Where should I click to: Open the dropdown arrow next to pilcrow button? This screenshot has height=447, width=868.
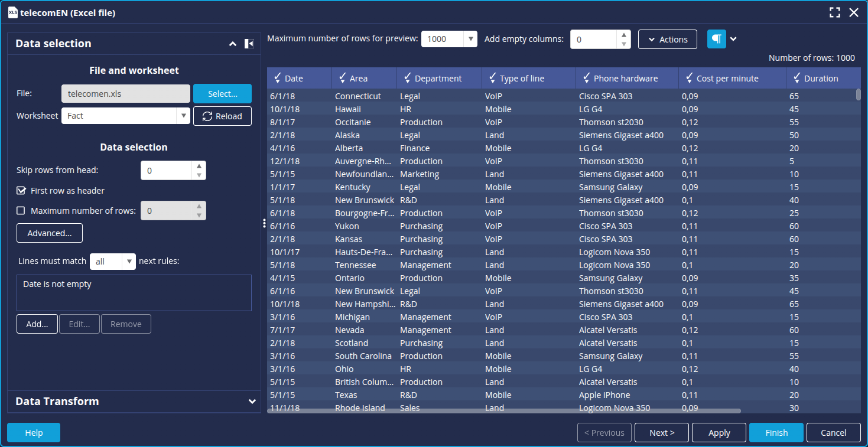pyautogui.click(x=733, y=39)
